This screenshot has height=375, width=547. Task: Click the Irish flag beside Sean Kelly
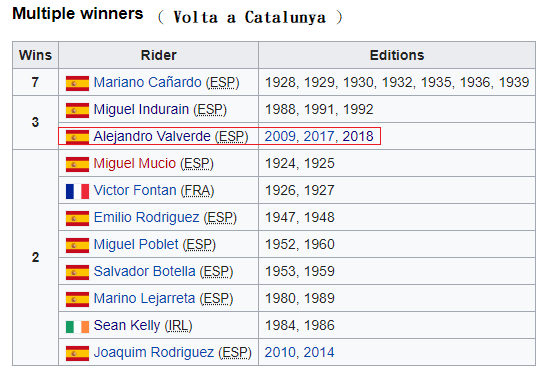pyautogui.click(x=77, y=326)
